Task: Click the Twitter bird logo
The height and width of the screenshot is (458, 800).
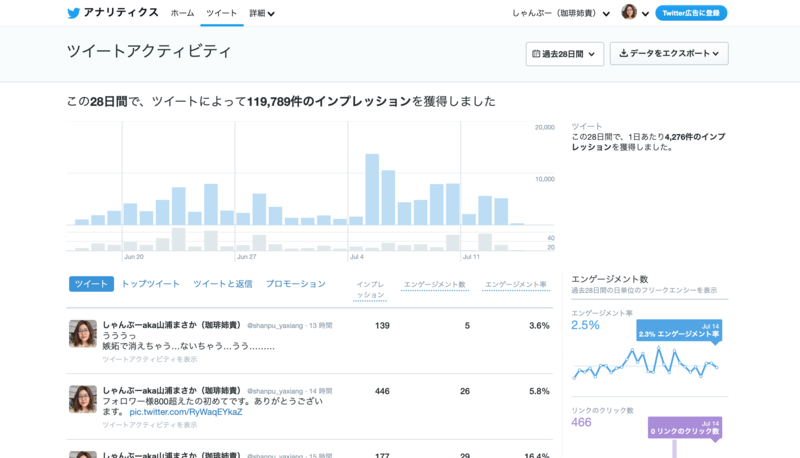Action: click(x=73, y=13)
